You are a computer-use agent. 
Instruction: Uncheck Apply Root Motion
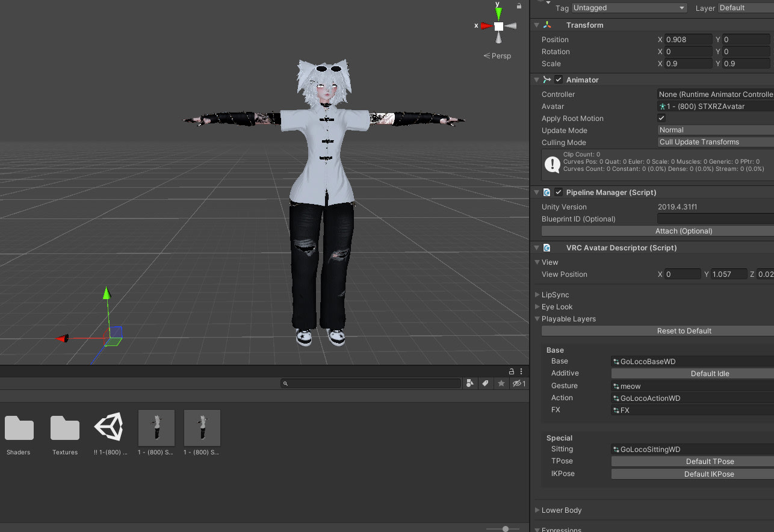[x=661, y=119]
